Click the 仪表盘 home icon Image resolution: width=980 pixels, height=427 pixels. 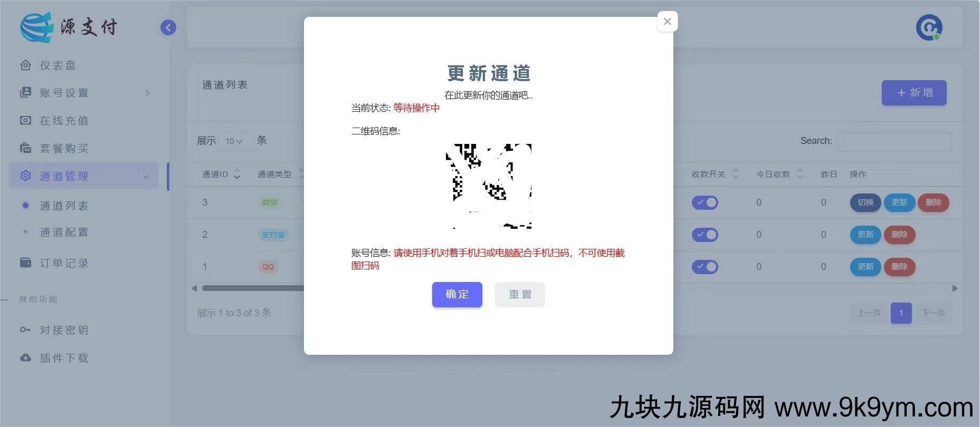coord(25,65)
